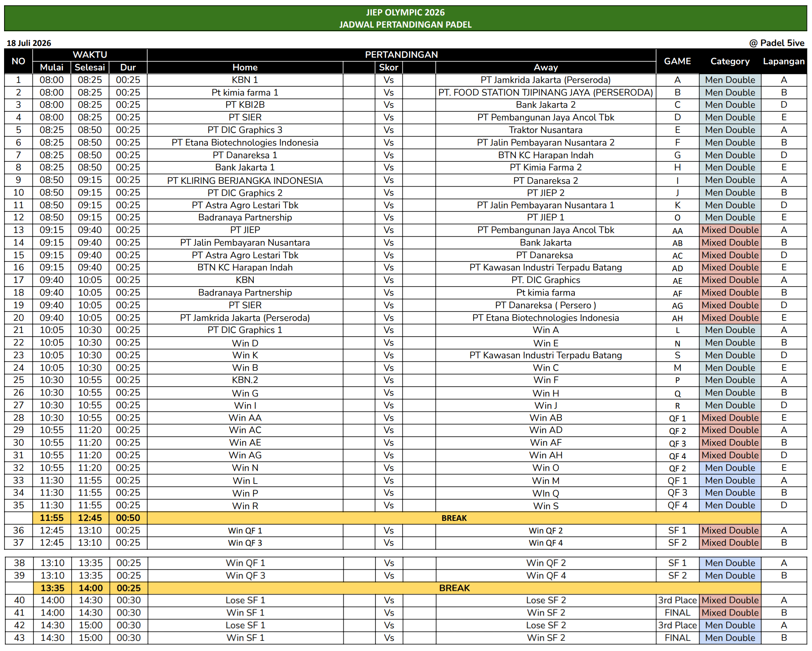The height and width of the screenshot is (651, 812).
Task: Select the "Traktor Nusantara" away cell
Action: [x=546, y=130]
